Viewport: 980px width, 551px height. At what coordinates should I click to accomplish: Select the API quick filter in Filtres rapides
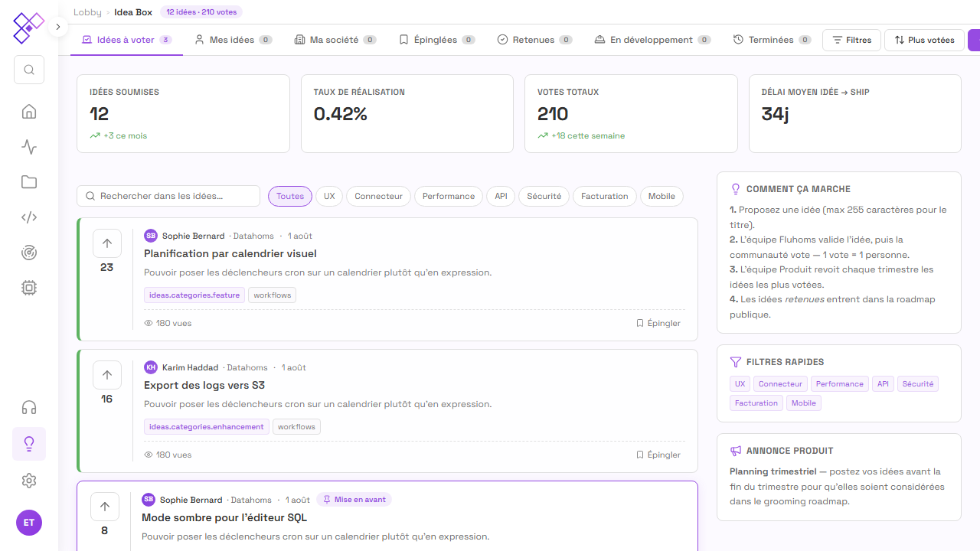(884, 384)
